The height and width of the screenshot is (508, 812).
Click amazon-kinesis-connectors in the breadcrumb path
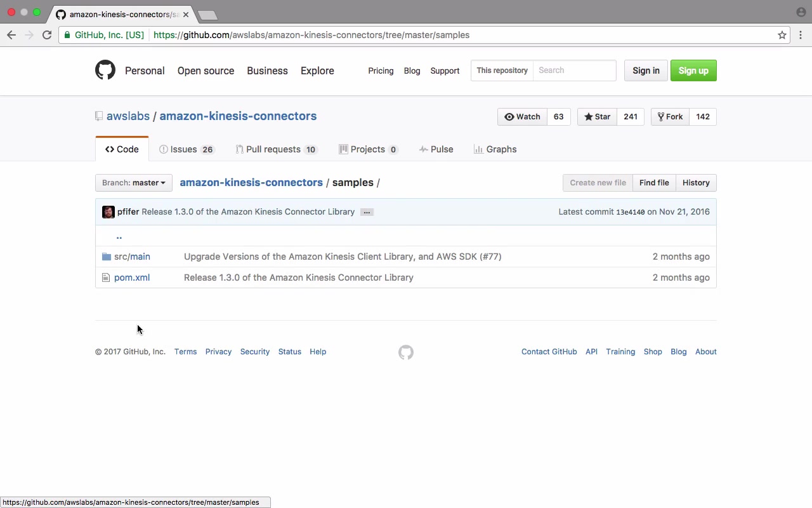pos(251,183)
